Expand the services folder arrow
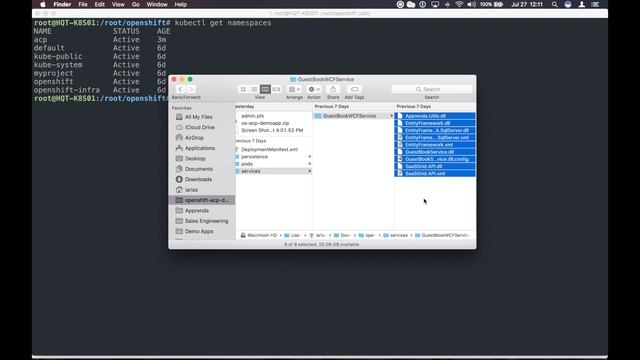Screen dimensions: 640x360 pos(309,171)
